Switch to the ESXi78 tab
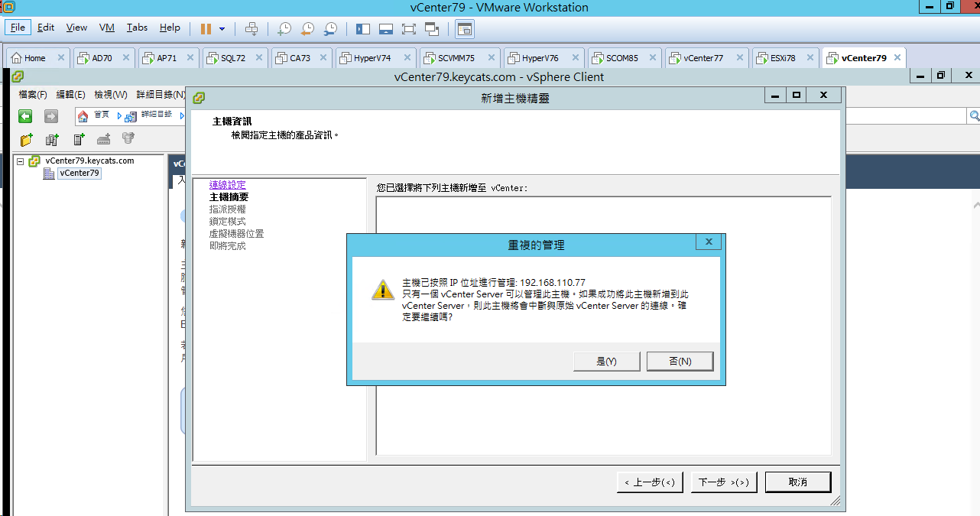Screen dimensions: 980x516 [783, 58]
